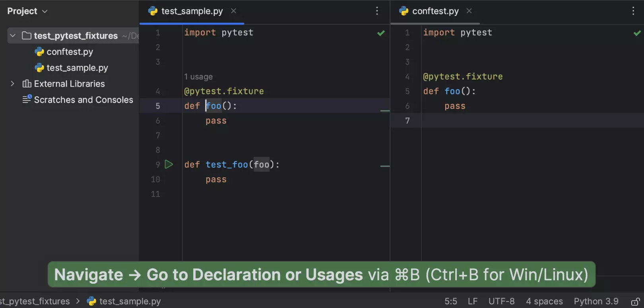
Task: Click the '1 usage' inlay hint
Action: 198,77
